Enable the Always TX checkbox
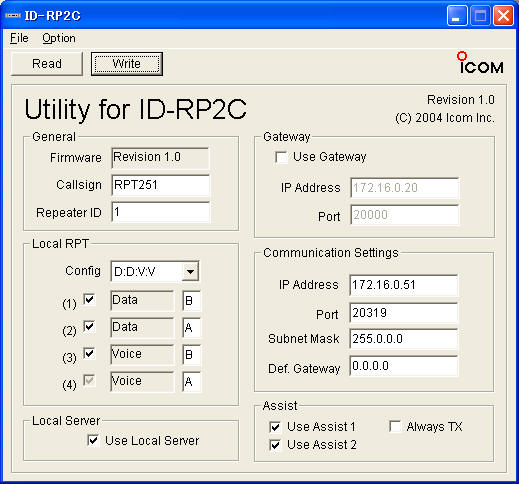Viewport: 519px width, 484px height. pyautogui.click(x=395, y=426)
